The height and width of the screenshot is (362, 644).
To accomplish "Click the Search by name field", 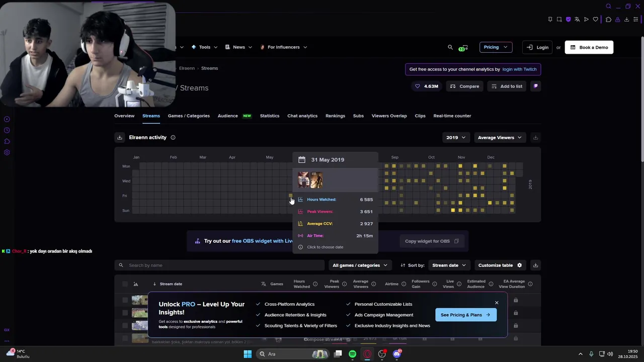I will click(x=219, y=265).
